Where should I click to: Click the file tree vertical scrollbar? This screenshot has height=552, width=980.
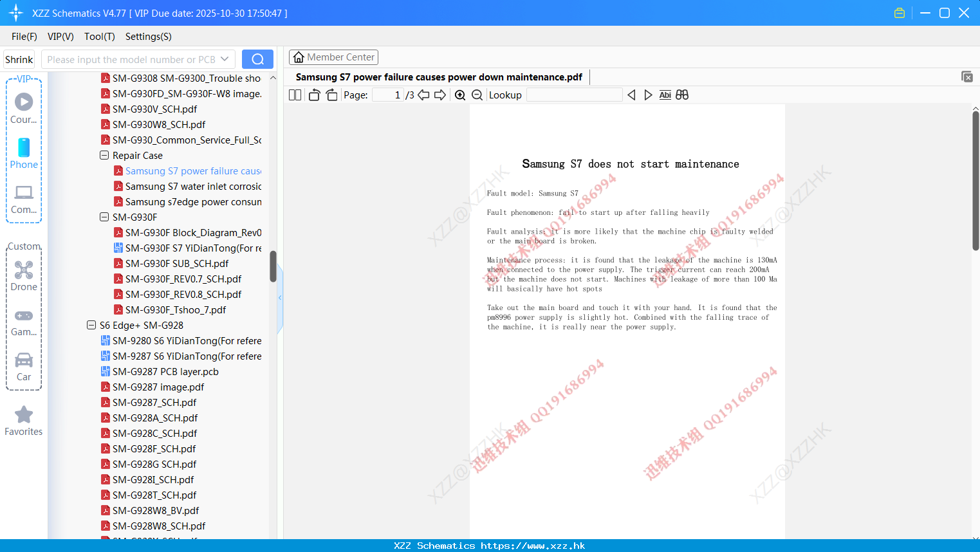pyautogui.click(x=273, y=266)
